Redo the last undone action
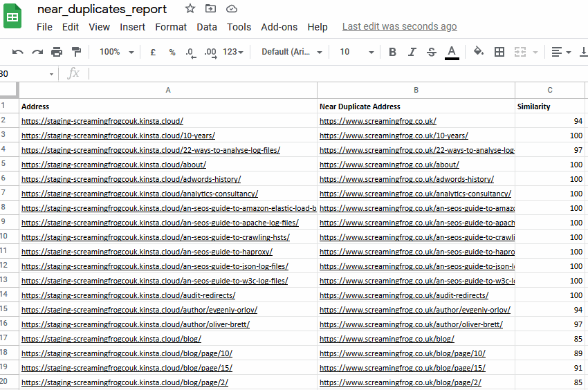 (37, 52)
